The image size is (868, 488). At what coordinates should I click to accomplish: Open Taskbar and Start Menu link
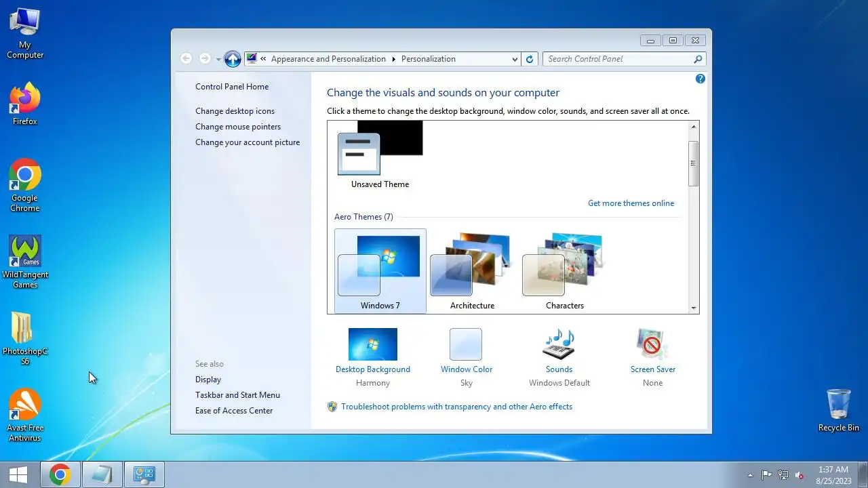[237, 395]
